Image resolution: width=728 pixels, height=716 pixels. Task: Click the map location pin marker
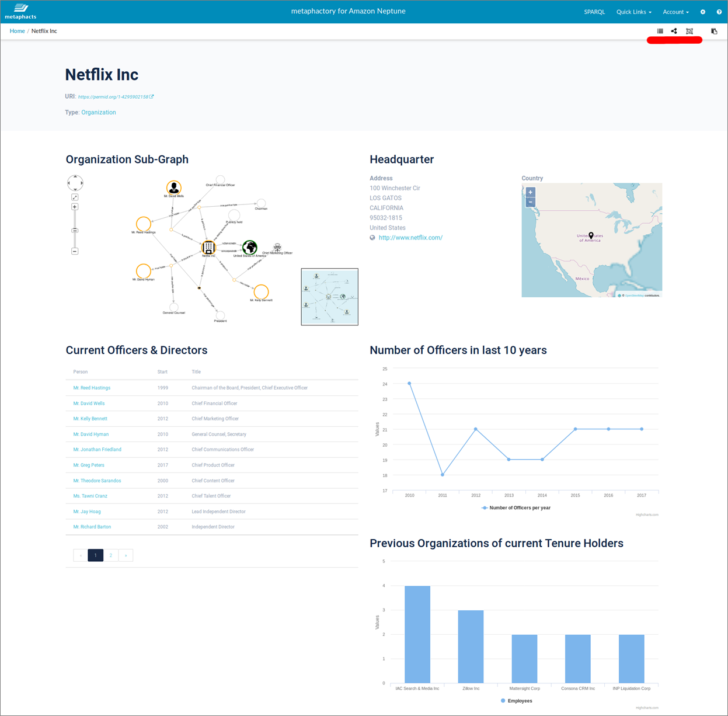[591, 236]
